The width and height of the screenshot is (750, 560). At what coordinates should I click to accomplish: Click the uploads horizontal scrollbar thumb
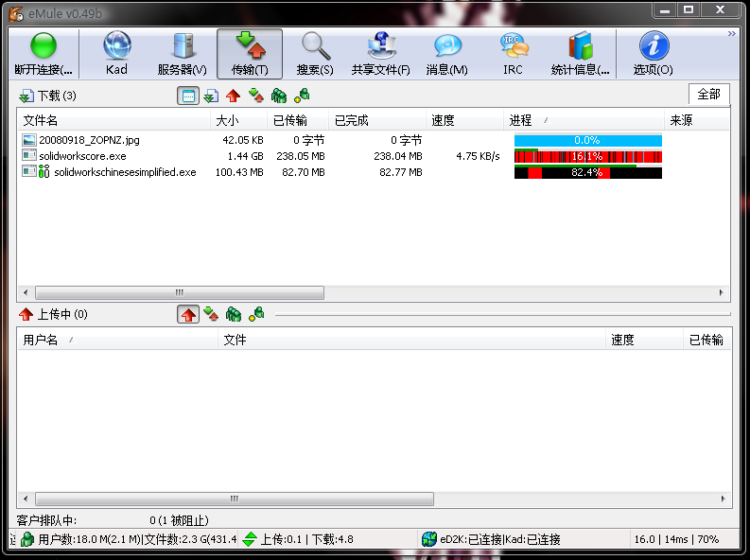(x=235, y=499)
